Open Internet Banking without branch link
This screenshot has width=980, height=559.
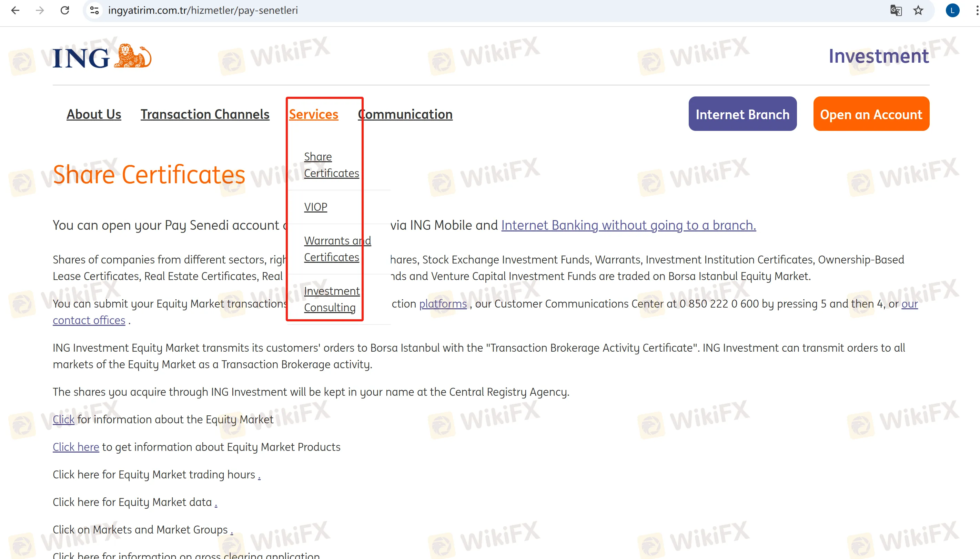tap(628, 225)
